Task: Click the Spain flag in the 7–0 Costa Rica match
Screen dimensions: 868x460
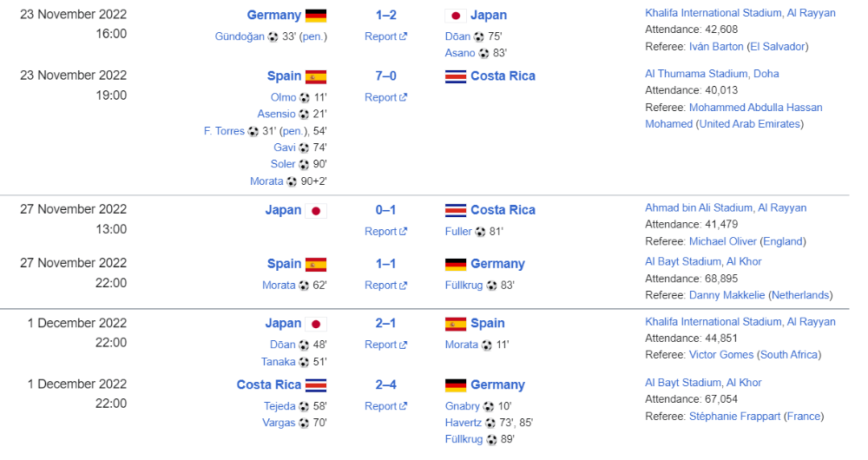Action: (x=316, y=76)
